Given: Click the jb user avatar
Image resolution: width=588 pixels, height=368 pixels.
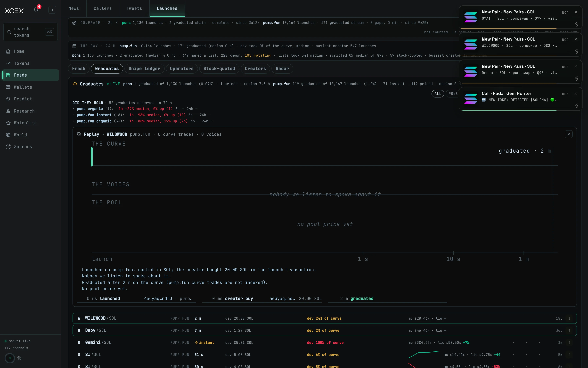Looking at the screenshot, I should tap(10, 358).
